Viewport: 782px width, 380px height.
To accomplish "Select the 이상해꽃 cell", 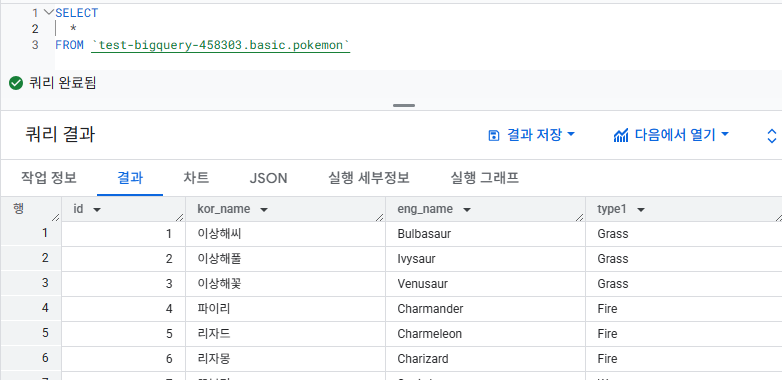I will click(285, 284).
